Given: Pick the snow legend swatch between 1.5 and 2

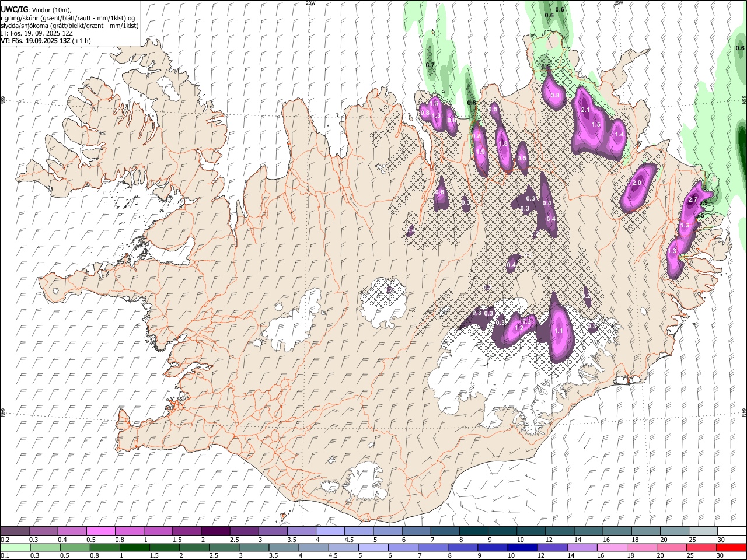Looking at the screenshot, I should [x=186, y=531].
